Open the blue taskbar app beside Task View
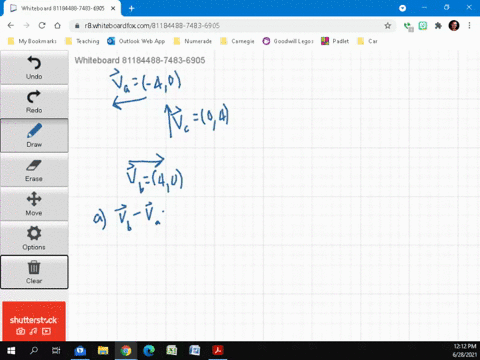Image resolution: width=480 pixels, height=360 pixels. pyautogui.click(x=80, y=351)
